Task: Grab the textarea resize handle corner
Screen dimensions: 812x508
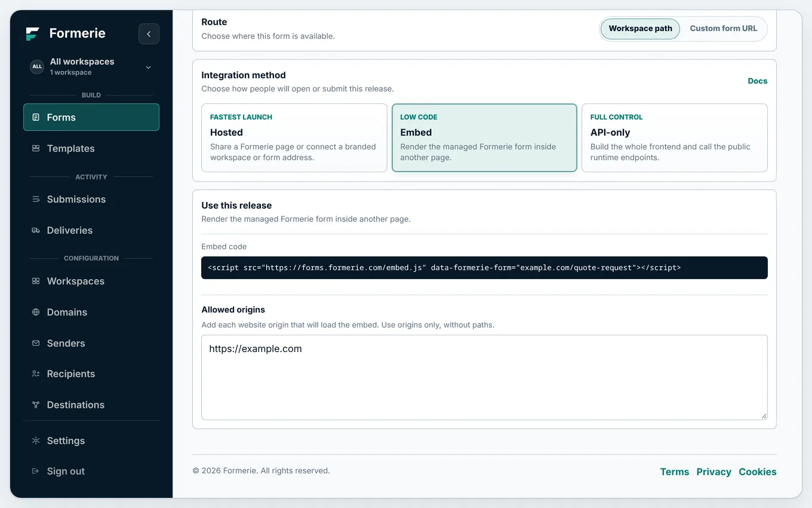Action: (764, 415)
